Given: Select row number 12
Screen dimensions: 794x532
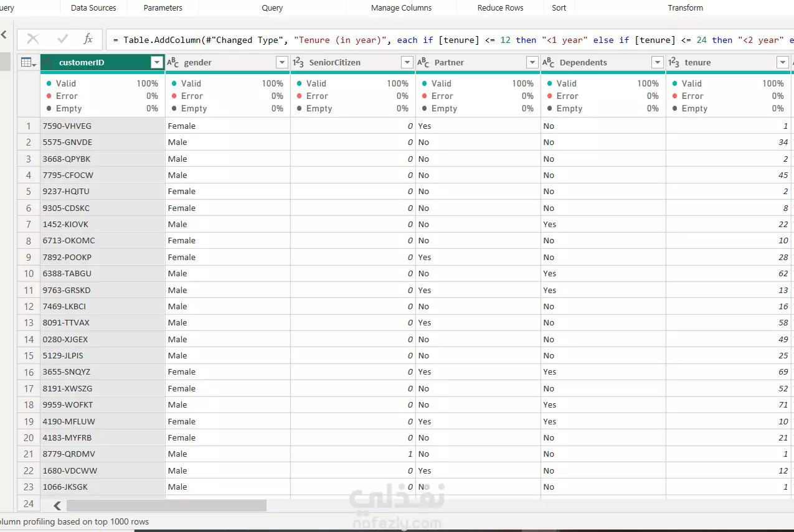Looking at the screenshot, I should pos(29,306).
